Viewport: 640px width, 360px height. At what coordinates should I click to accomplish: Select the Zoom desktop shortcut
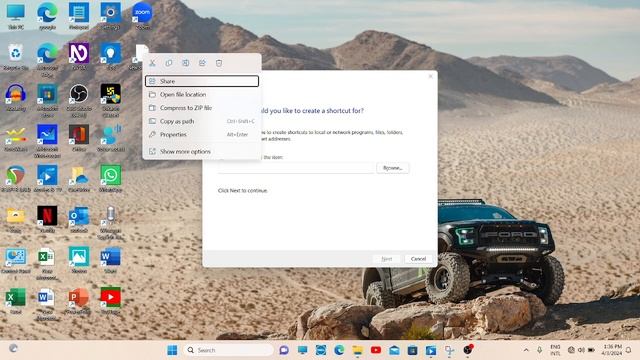(x=142, y=16)
